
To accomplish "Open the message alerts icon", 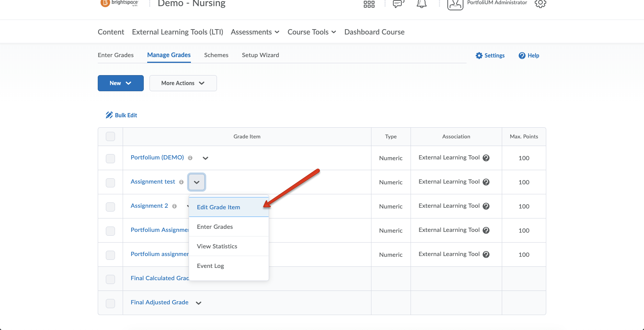I will pyautogui.click(x=399, y=4).
